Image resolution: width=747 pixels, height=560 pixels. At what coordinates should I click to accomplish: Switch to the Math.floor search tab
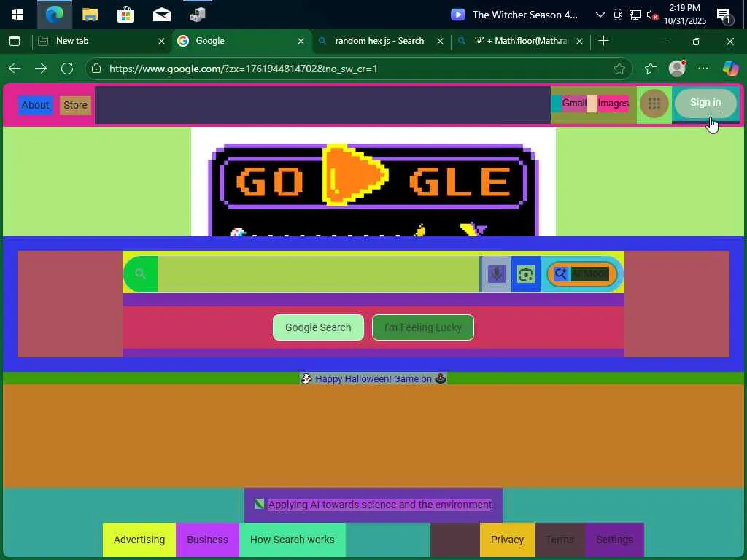point(521,41)
